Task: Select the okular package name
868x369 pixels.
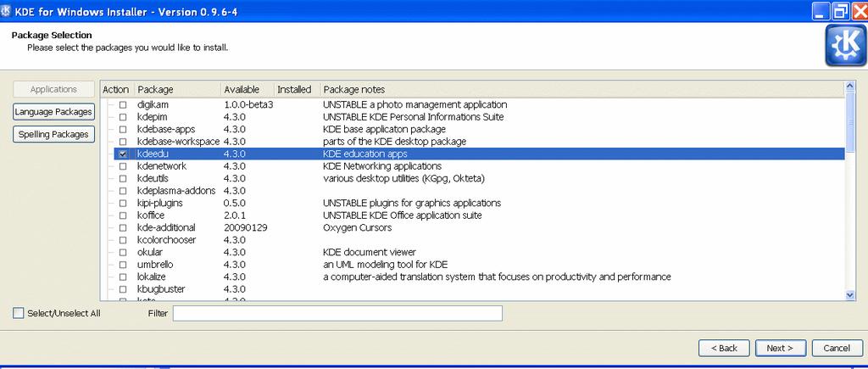Action: tap(150, 253)
